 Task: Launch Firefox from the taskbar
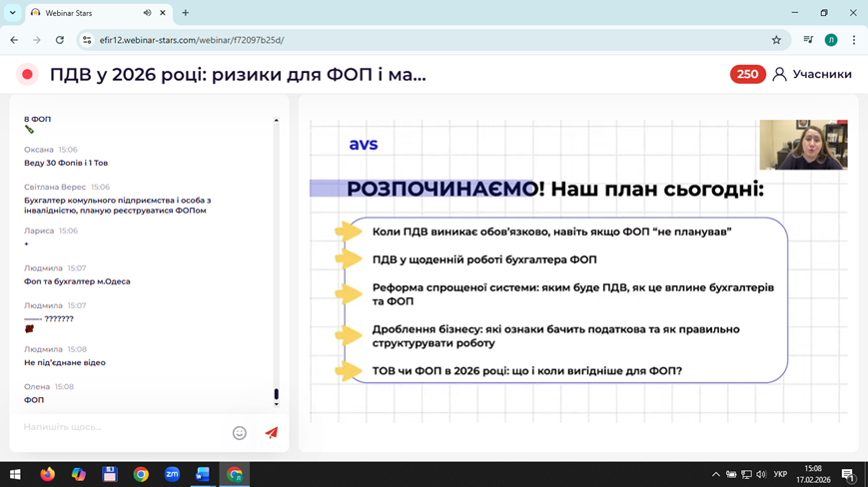tap(47, 474)
